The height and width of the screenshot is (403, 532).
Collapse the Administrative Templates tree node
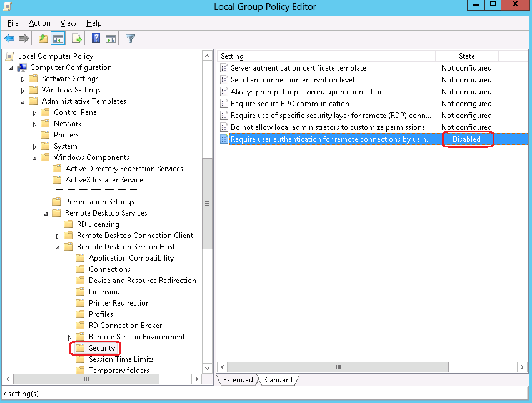tap(24, 101)
